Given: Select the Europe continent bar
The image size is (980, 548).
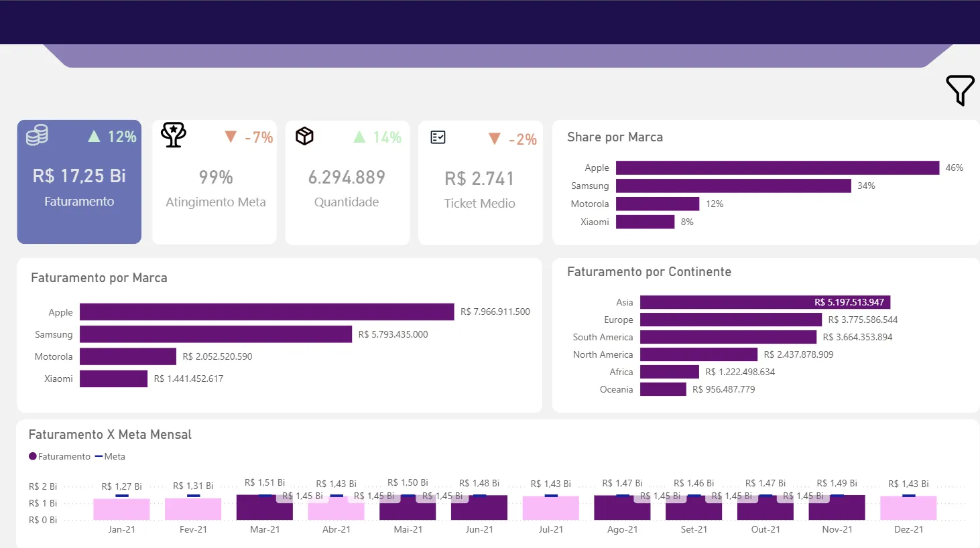Looking at the screenshot, I should [x=731, y=320].
